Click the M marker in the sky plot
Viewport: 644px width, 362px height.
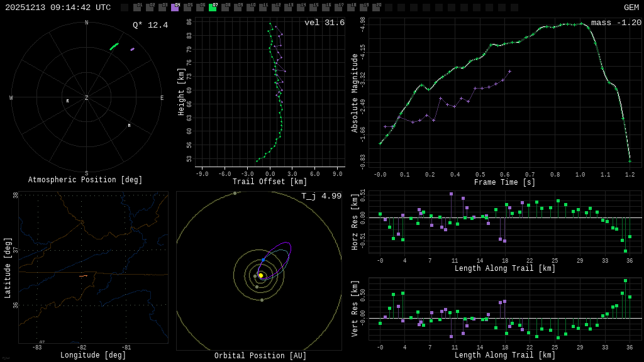point(130,126)
